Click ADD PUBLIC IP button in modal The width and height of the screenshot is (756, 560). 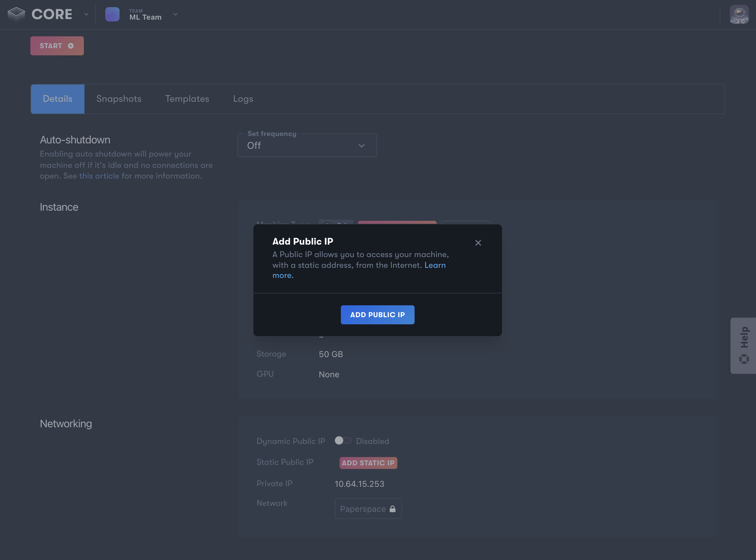click(x=377, y=314)
